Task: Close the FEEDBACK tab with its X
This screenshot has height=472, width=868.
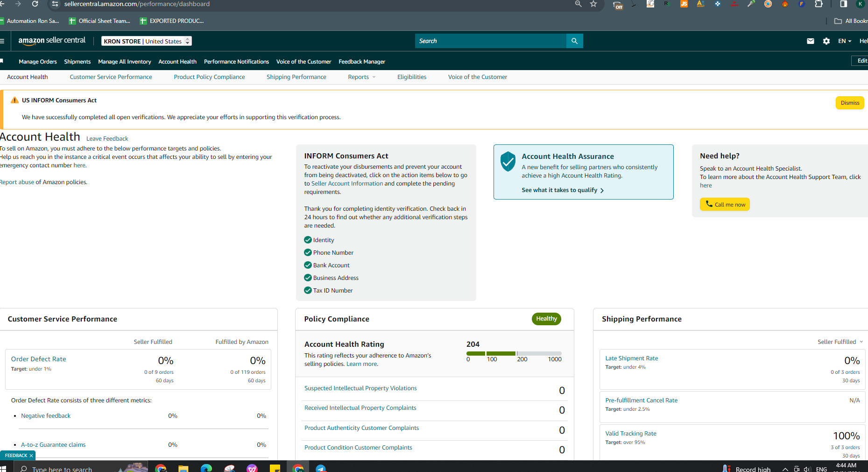Action: coord(31,456)
